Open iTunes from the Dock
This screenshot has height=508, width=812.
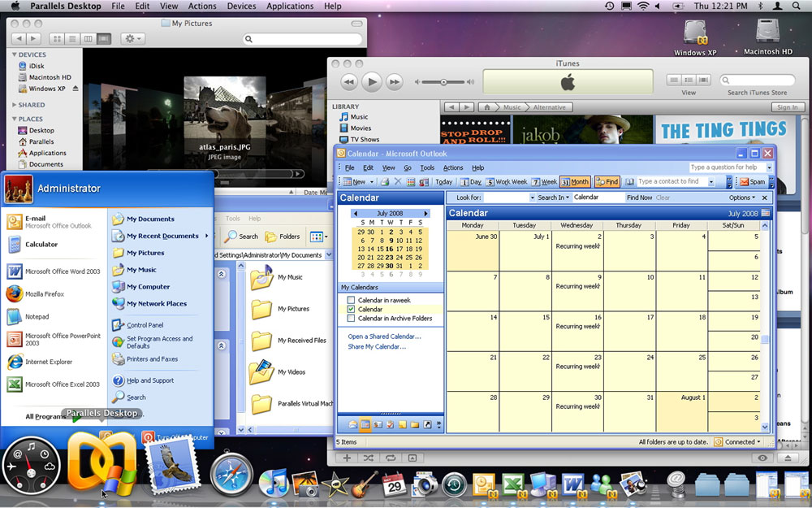pos(274,482)
